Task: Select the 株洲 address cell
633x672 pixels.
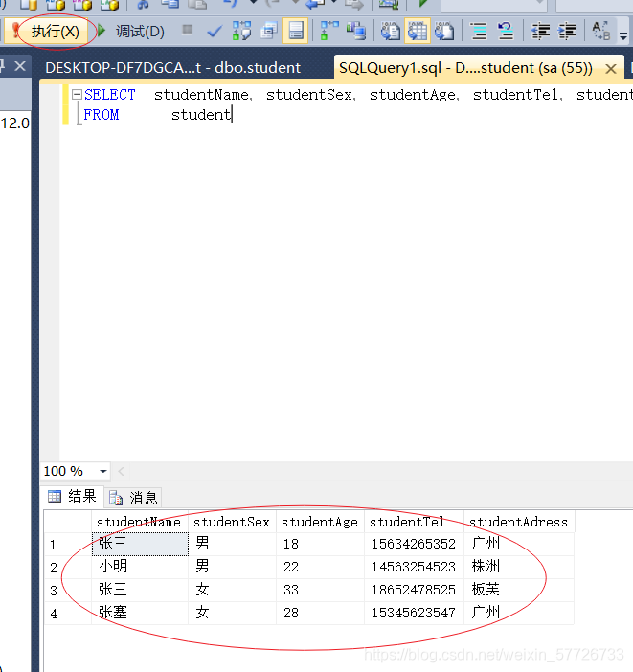Action: [x=519, y=567]
